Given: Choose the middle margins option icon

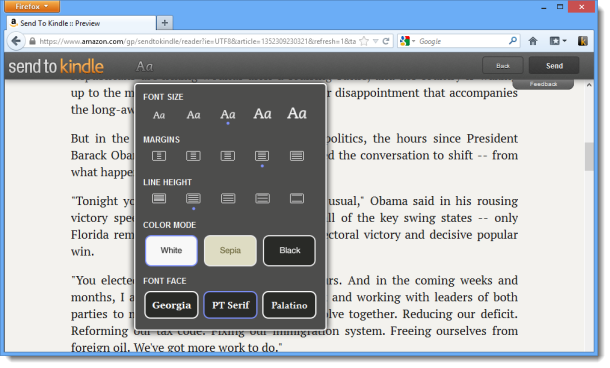Looking at the screenshot, I should [x=228, y=156].
